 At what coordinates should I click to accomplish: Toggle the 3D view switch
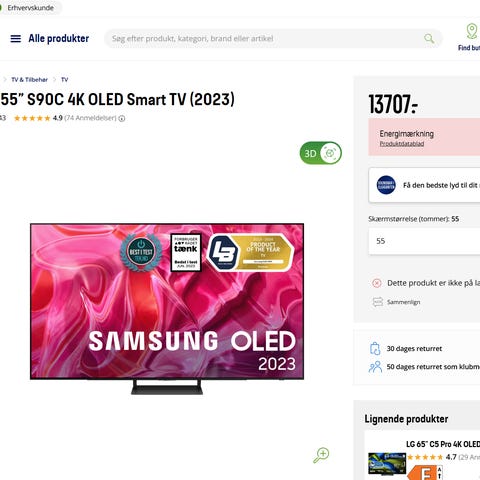321,153
